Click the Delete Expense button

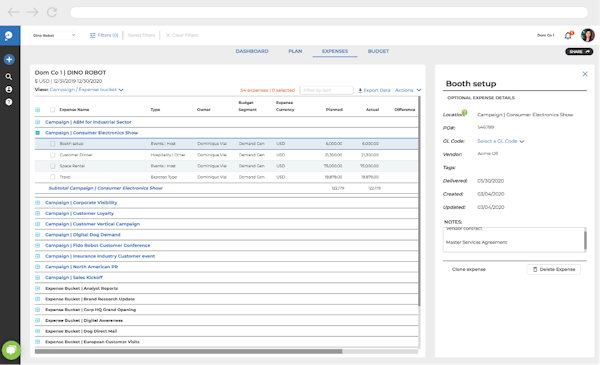click(x=554, y=269)
